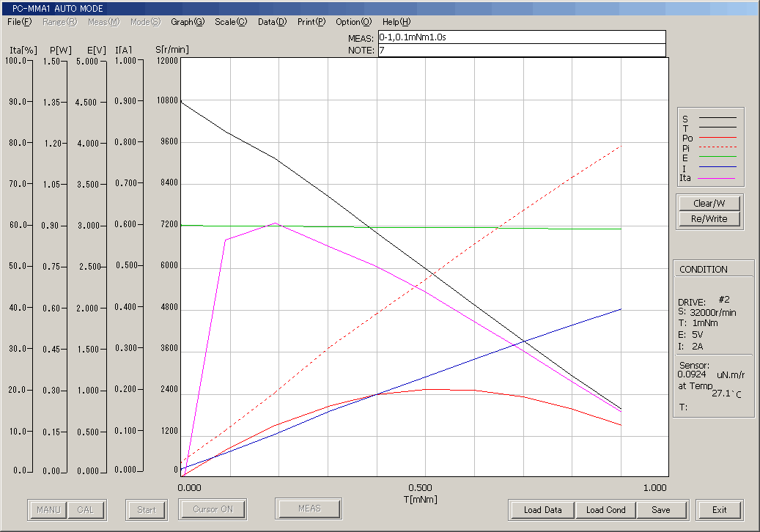Click the 12000 speed axis tick label

(x=167, y=61)
